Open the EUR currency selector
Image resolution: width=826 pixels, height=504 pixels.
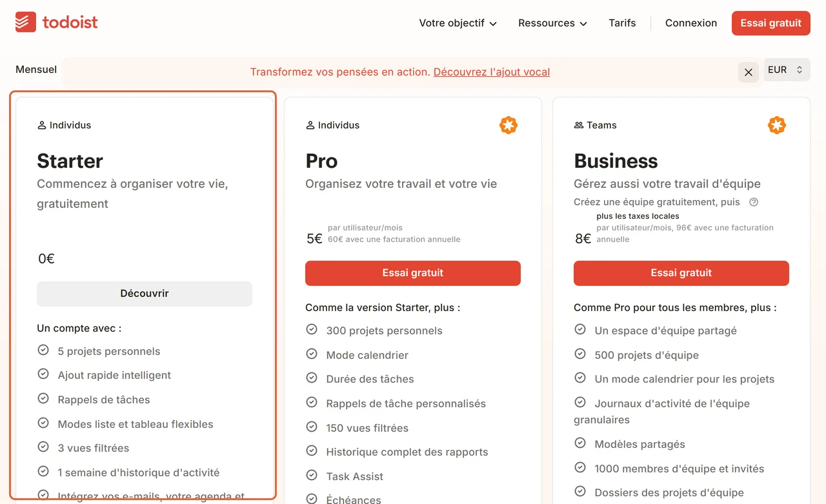pos(787,70)
